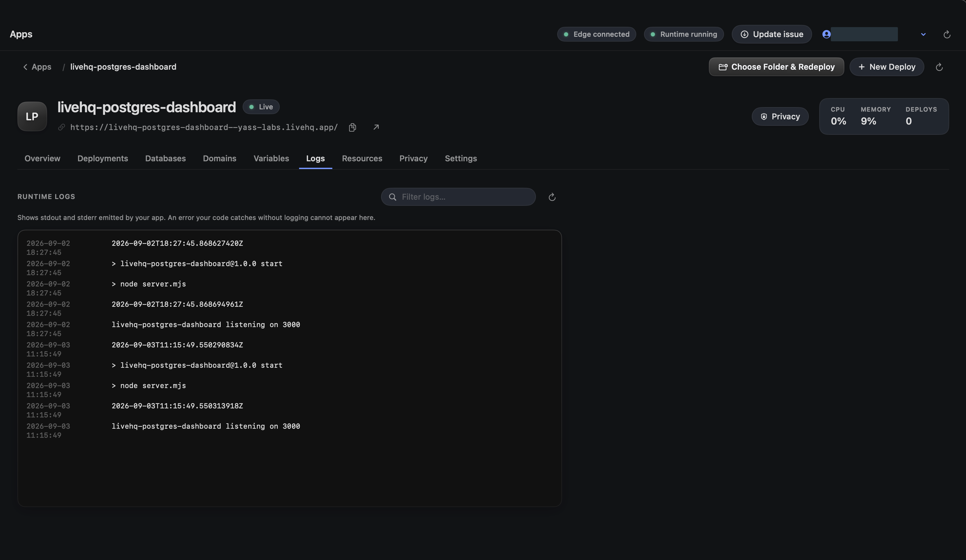The image size is (966, 560).
Task: Click the RUNTIME LOGS heading
Action: tap(46, 197)
